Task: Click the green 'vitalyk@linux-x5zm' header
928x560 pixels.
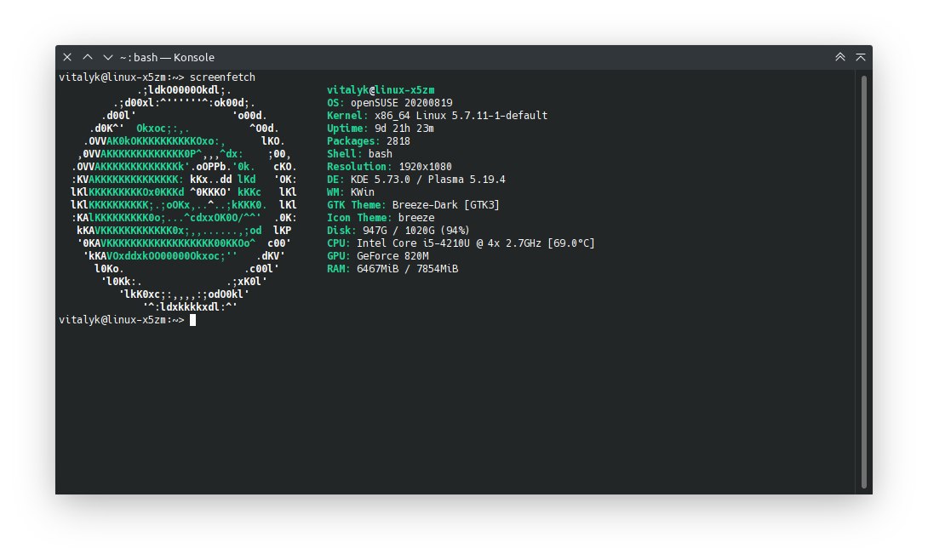Action: click(x=381, y=90)
